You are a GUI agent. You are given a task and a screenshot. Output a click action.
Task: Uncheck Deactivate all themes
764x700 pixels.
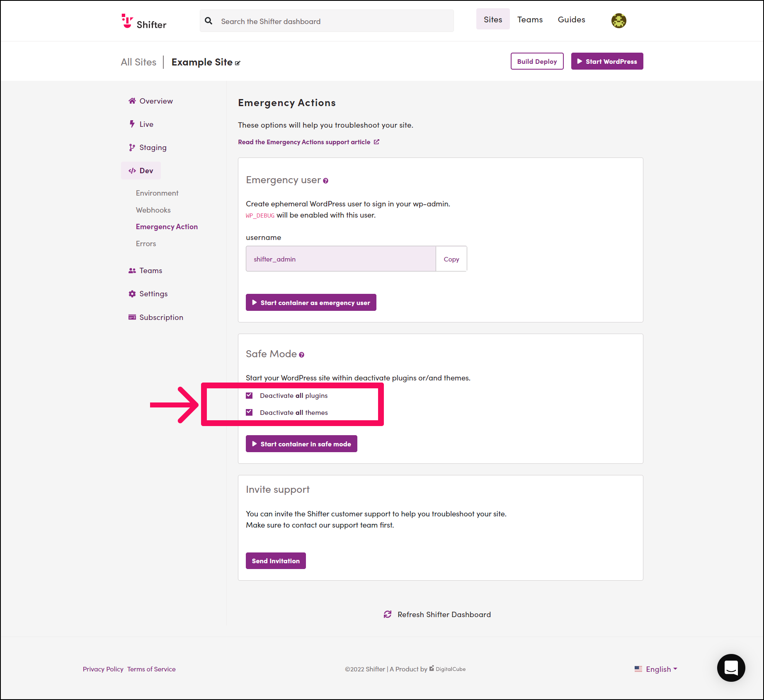pyautogui.click(x=249, y=412)
